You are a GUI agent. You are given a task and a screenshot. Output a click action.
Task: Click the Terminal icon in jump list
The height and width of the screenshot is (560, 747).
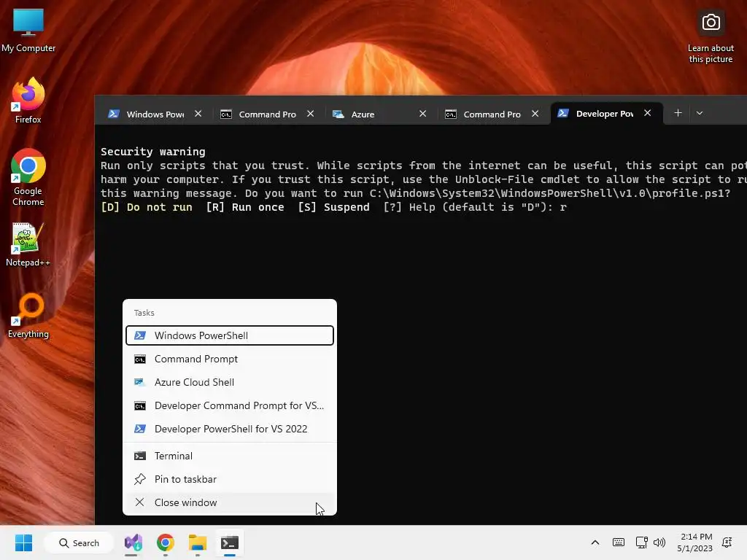tap(140, 456)
